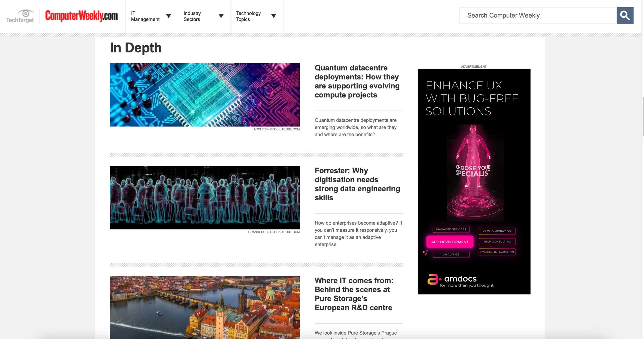644x339 pixels.
Task: Open Pure Storage European R&D centre headline
Action: coord(354,294)
